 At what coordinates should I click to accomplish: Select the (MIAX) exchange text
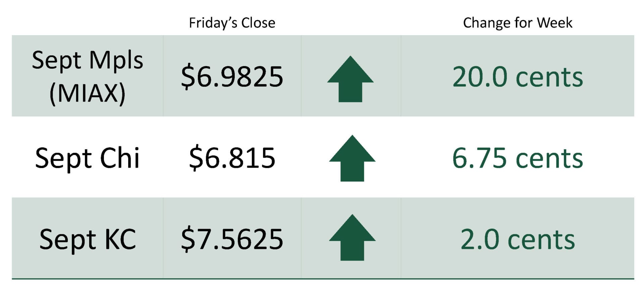[88, 93]
